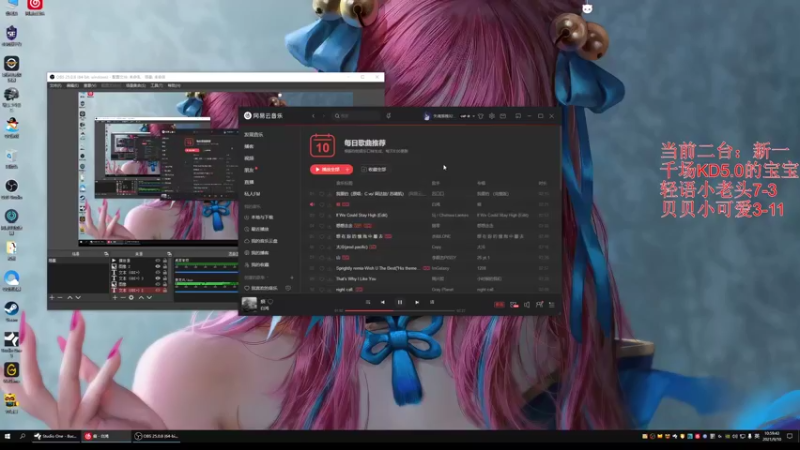Click the user avatar in NetEase header
Screen dimensions: 800x450
(x=427, y=116)
